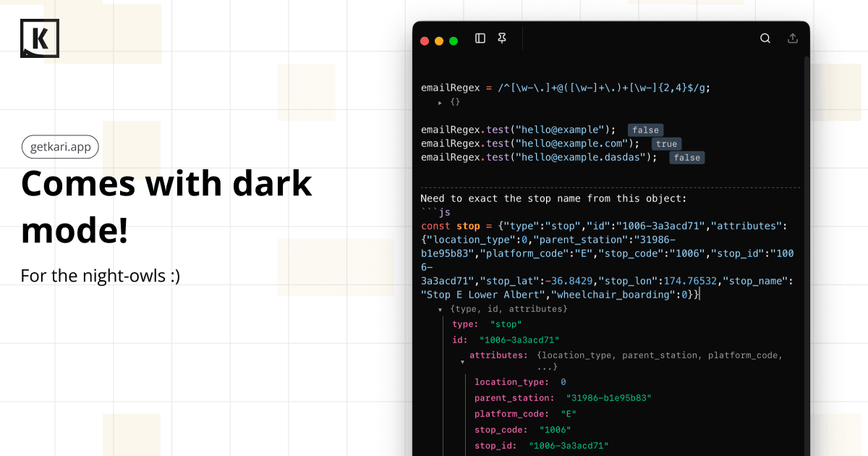Open the getkari.app link
The width and height of the screenshot is (868, 456).
coord(60,147)
